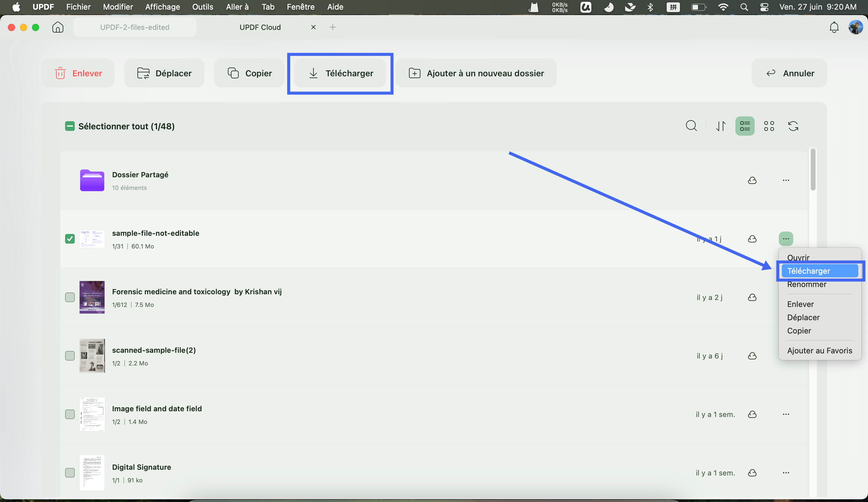Close the UPDF Cloud tab

[x=313, y=27]
